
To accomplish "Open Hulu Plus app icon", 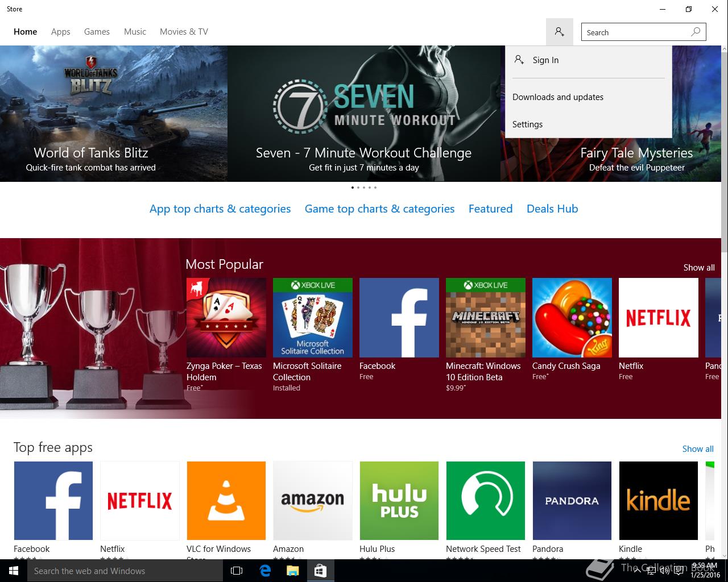I will pos(399,501).
